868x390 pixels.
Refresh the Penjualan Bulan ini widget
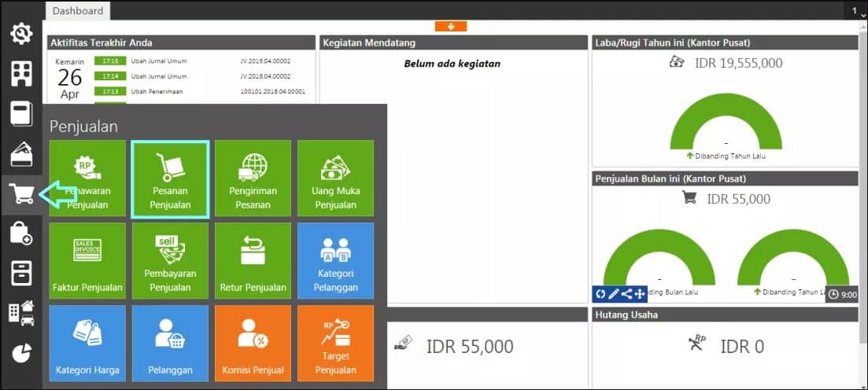coord(600,294)
